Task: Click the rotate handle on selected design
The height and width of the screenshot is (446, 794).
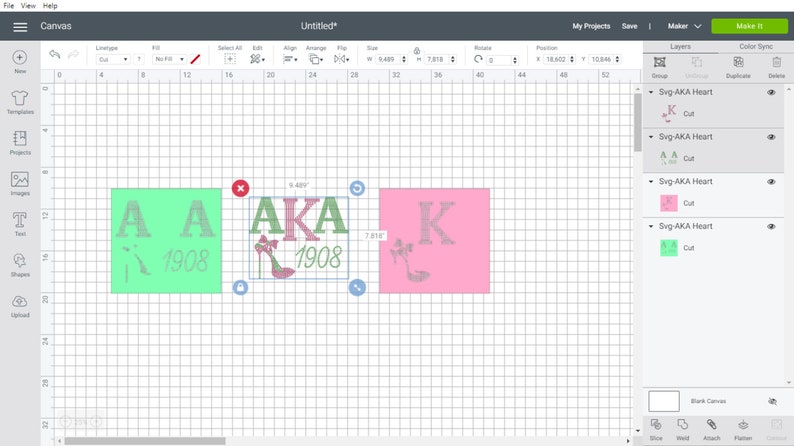Action: point(357,188)
